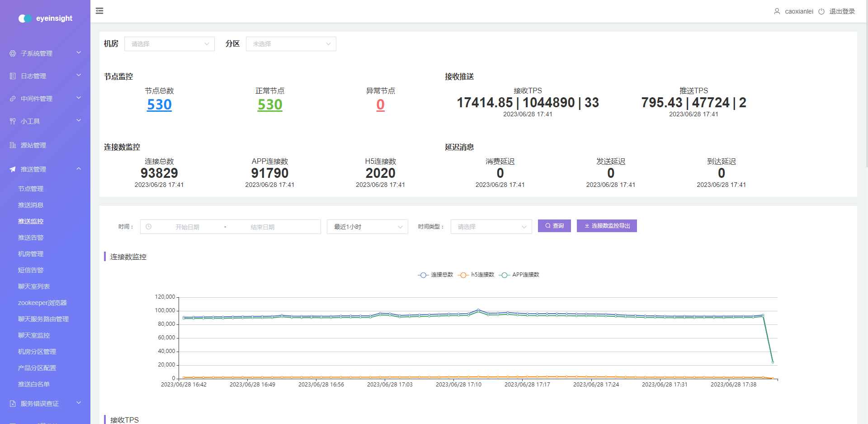Click the 结束日期 end date field
The height and width of the screenshot is (424, 868).
click(263, 227)
